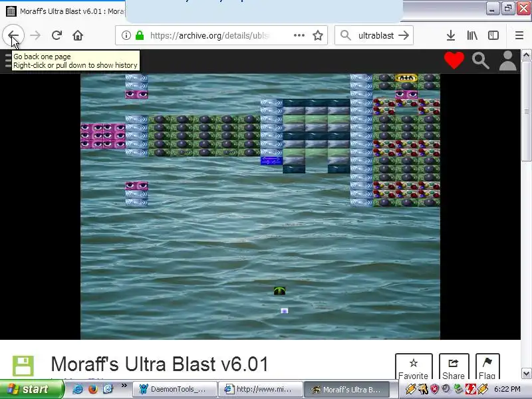Open the Downloads arrow panel

(x=451, y=35)
